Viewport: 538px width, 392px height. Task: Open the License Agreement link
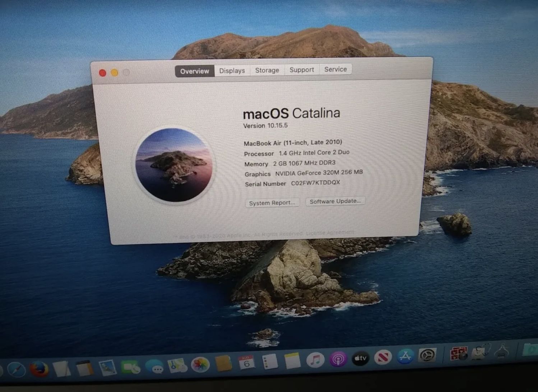pos(330,233)
